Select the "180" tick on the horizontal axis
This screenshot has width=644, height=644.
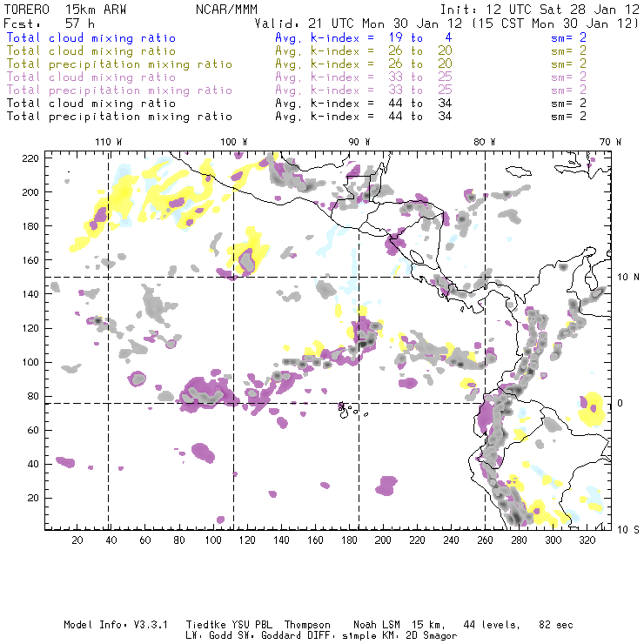coord(349,540)
